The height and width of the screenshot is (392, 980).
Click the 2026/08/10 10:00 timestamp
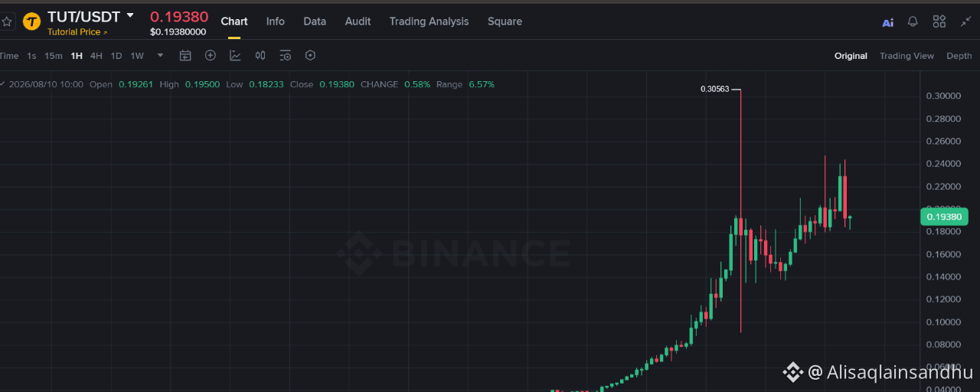[46, 84]
